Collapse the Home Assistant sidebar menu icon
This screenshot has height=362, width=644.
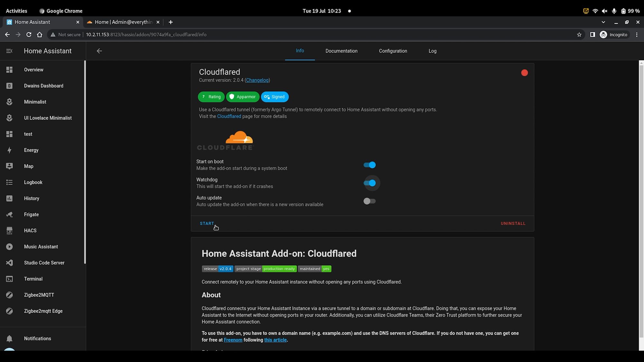pyautogui.click(x=9, y=51)
